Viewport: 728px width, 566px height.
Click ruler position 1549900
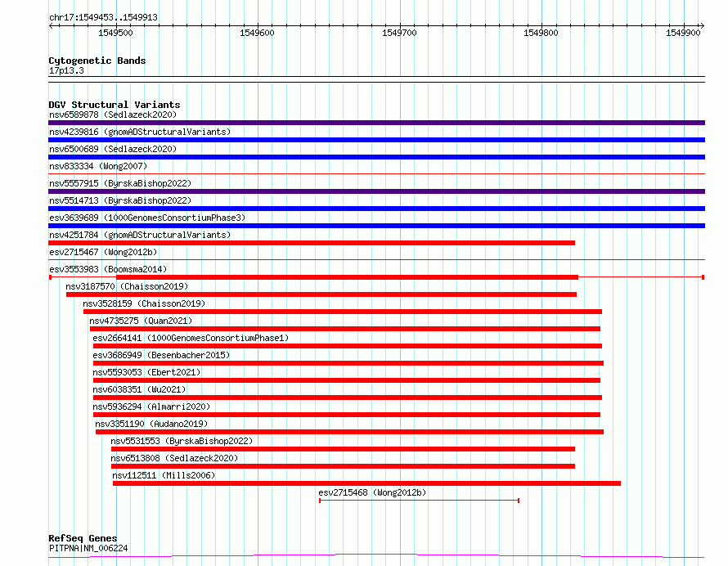point(683,33)
